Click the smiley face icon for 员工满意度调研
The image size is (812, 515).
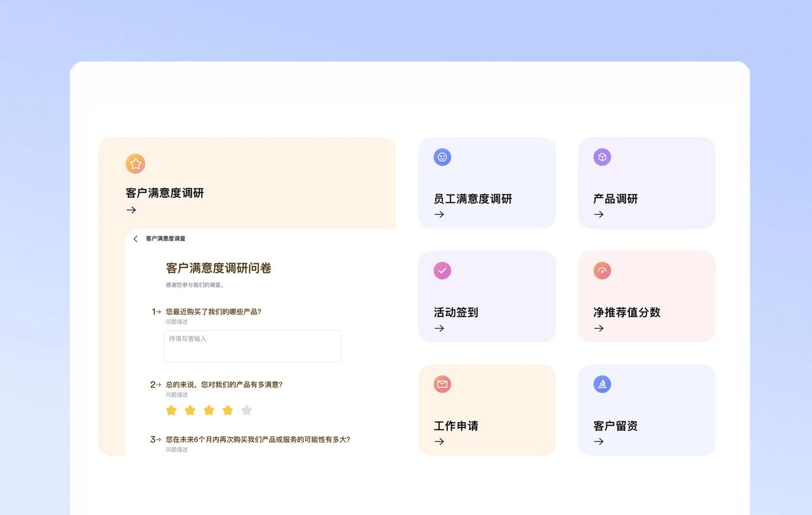point(442,157)
